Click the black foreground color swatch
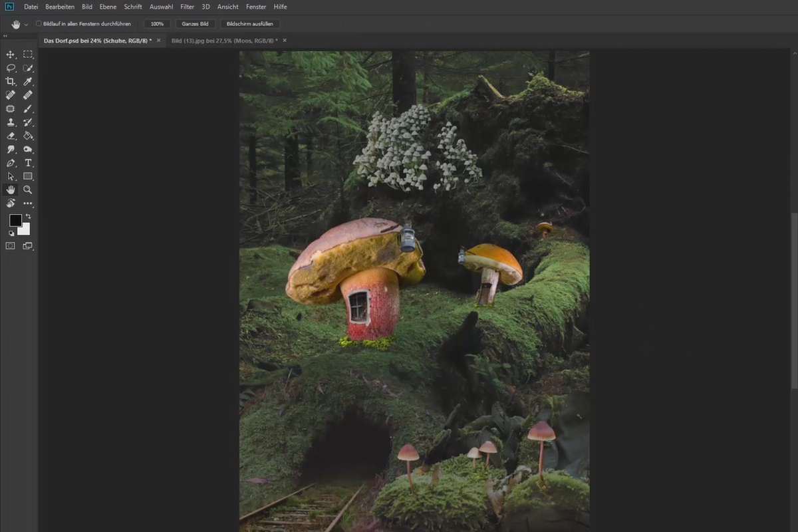Screen dimensions: 798x532 [x=15, y=220]
